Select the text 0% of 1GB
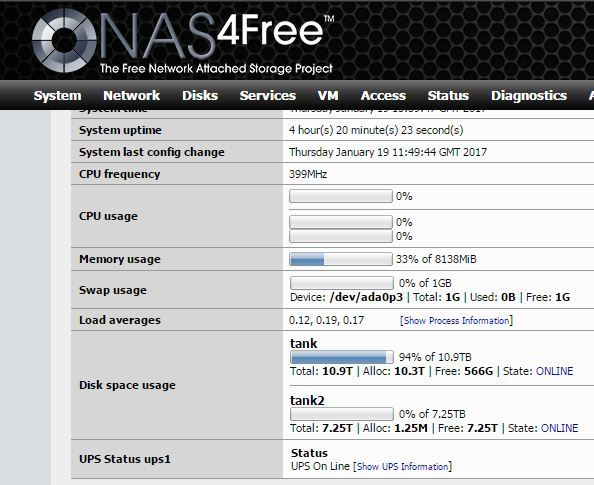The image size is (594, 485). click(x=425, y=283)
